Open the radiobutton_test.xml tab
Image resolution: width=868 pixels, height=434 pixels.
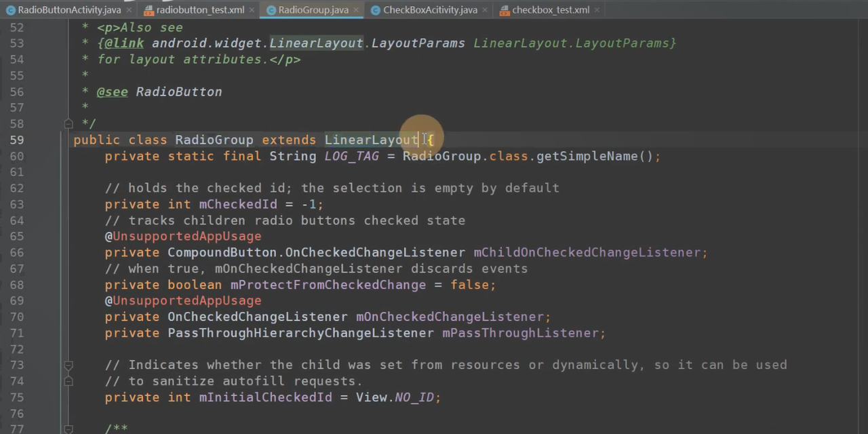(200, 9)
